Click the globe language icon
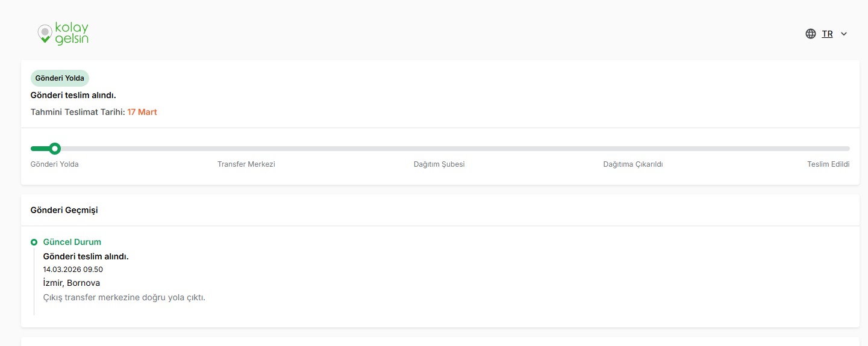 [811, 34]
